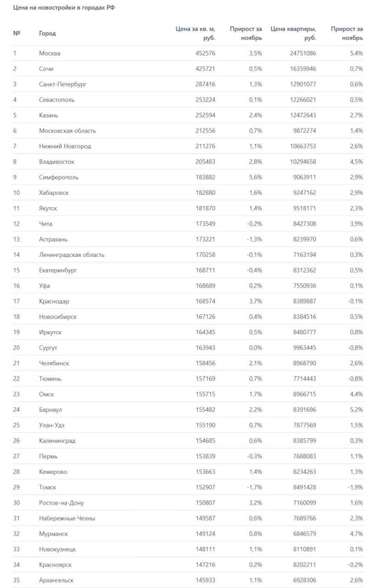Click Симферополь growth value 5,6%
The image size is (373, 588).
[x=255, y=177]
